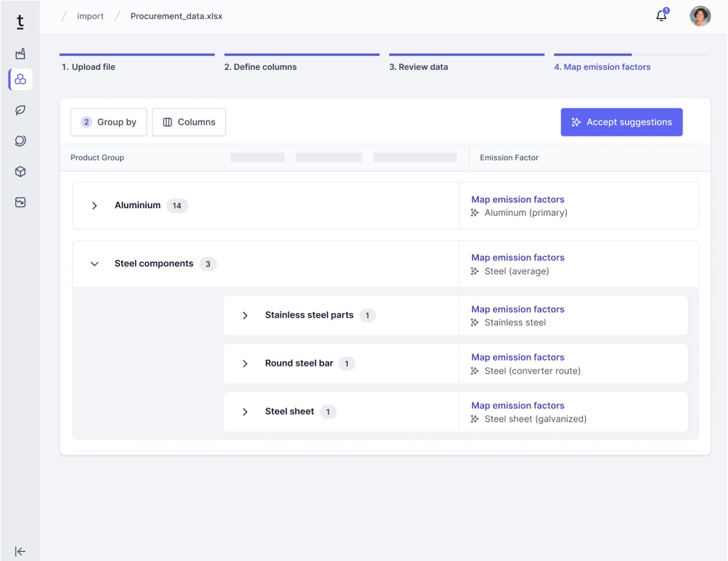Screen dimensions: 728x561
Task: Click the import breadcrumb
Action: 90,16
